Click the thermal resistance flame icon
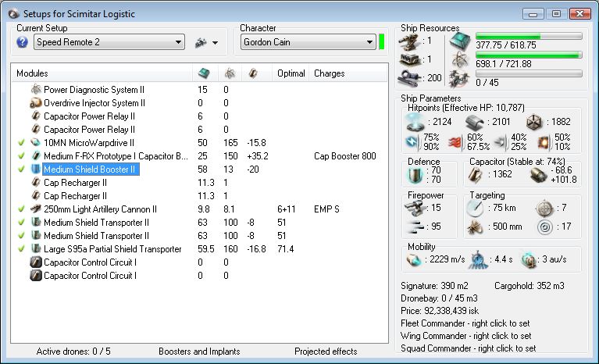This screenshot has width=599, height=364. (x=456, y=142)
